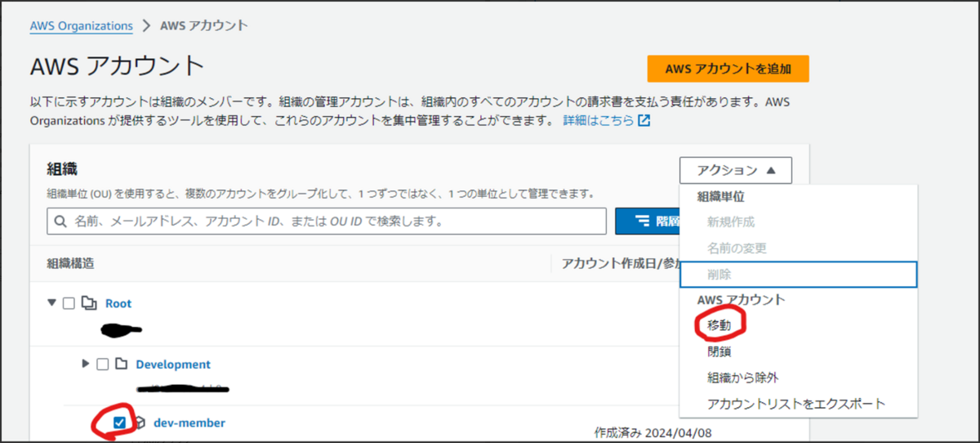The image size is (980, 443).
Task: Open the Root link
Action: point(118,303)
